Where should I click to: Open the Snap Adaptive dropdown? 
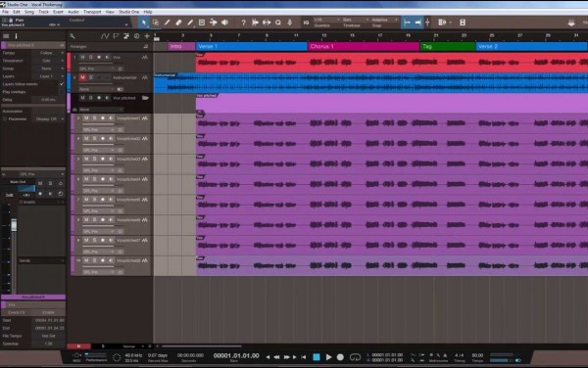coord(385,20)
